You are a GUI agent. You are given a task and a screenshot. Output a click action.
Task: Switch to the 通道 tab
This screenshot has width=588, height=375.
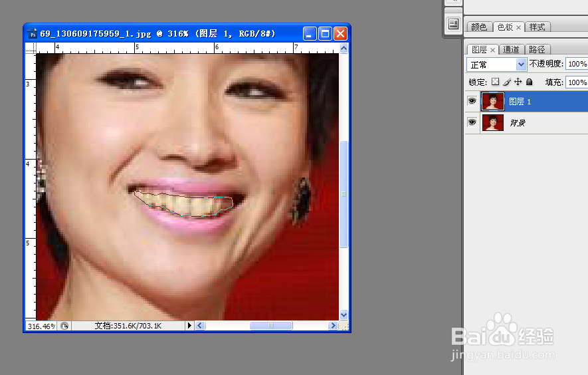511,50
